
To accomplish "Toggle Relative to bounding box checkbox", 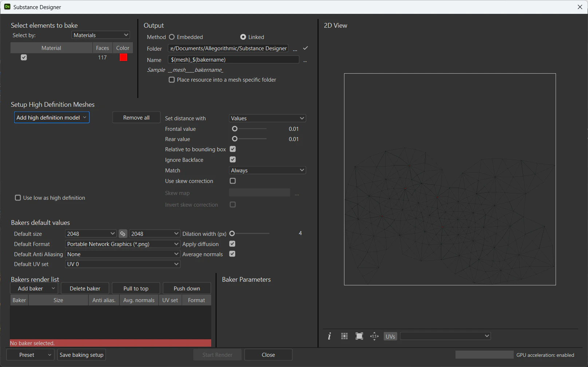I will [233, 149].
